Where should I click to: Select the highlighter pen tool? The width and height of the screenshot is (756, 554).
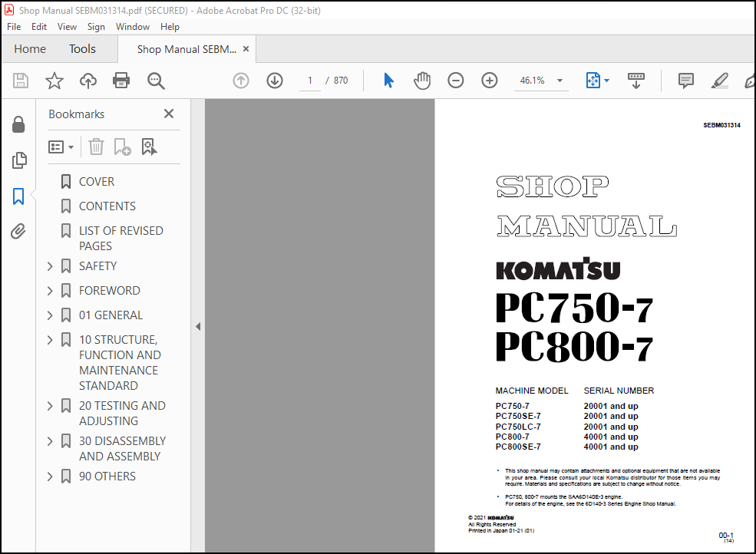719,81
